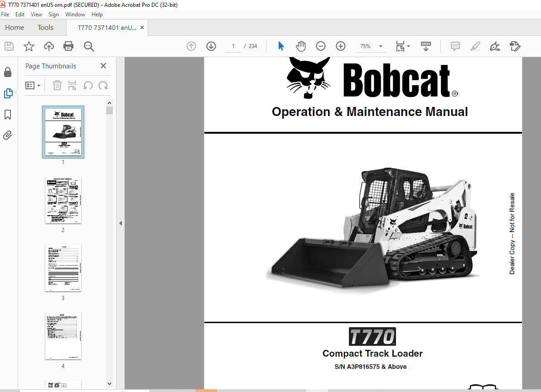Screen dimensions: 541x392
Task: Switch to the Tools tab
Action: [46, 28]
